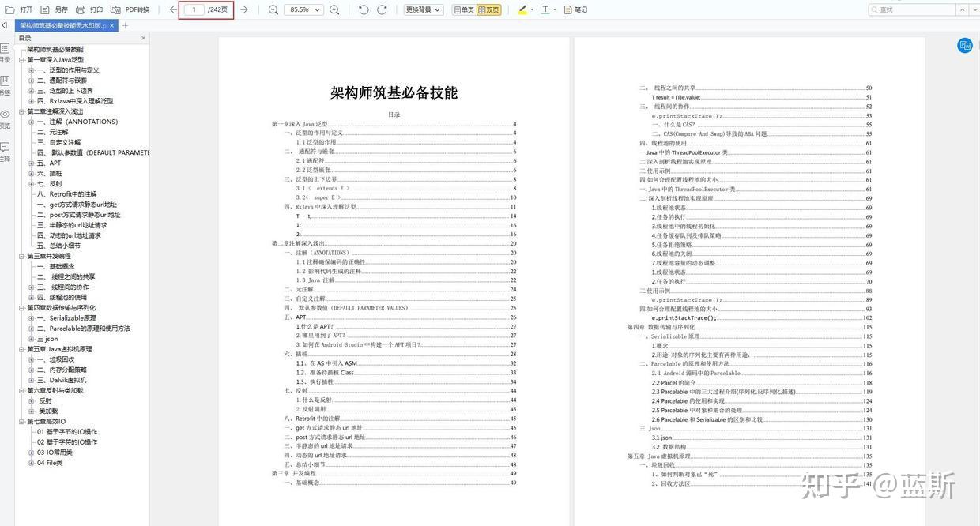Screen dimensions: 980x526
Task: Select 五、总结小细节 outline item
Action: click(x=59, y=246)
